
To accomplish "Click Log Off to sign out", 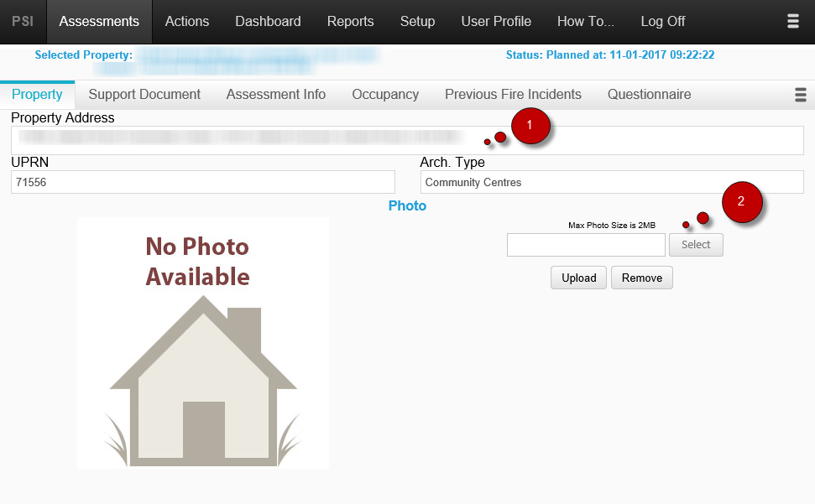I will coord(662,21).
